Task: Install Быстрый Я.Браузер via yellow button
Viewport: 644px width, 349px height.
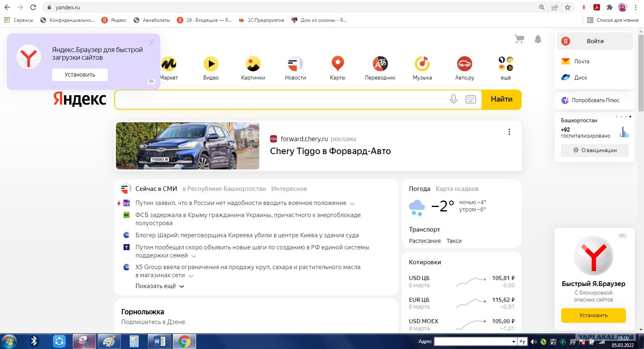Action: [x=593, y=315]
